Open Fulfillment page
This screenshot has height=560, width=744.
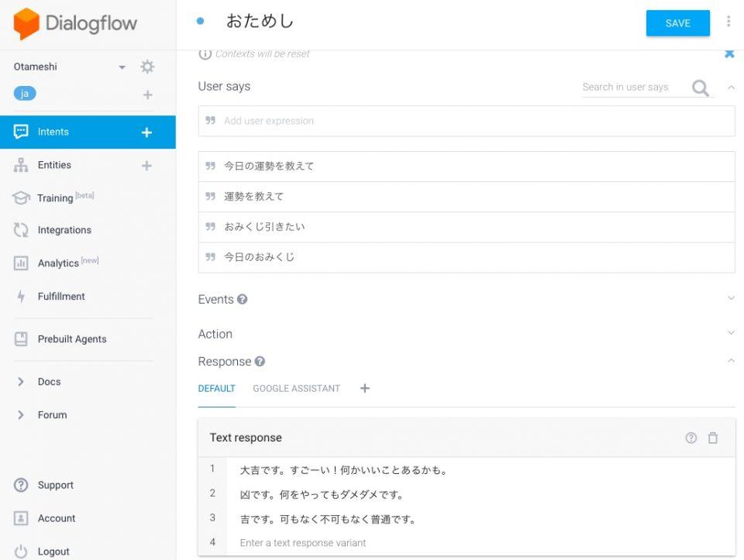tap(61, 297)
